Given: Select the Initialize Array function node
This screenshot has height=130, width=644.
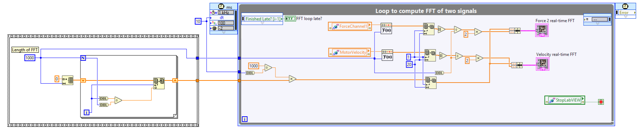Looking at the screenshot, I should point(67,80).
